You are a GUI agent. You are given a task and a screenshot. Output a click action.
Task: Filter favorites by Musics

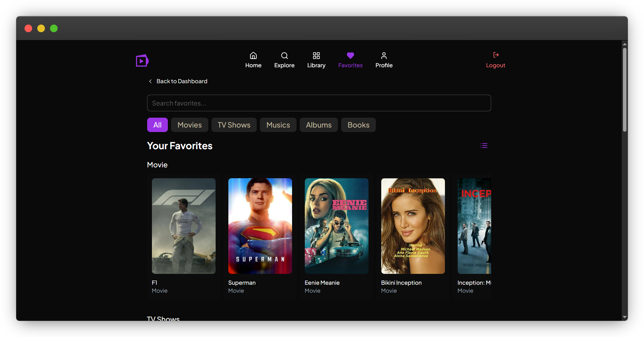tap(278, 125)
